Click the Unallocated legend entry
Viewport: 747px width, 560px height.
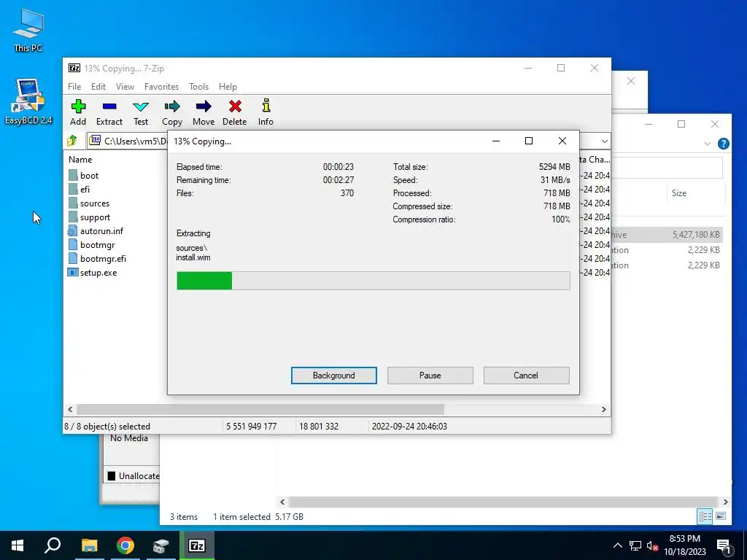click(133, 475)
